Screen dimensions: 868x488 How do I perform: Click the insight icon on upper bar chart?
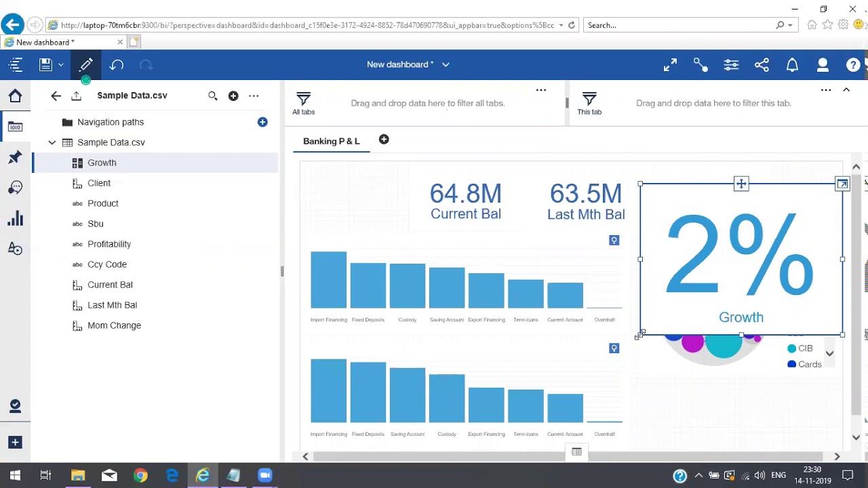point(614,241)
